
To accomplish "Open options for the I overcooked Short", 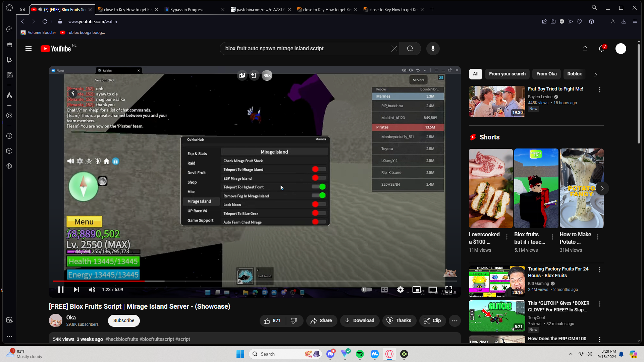I will (x=507, y=237).
